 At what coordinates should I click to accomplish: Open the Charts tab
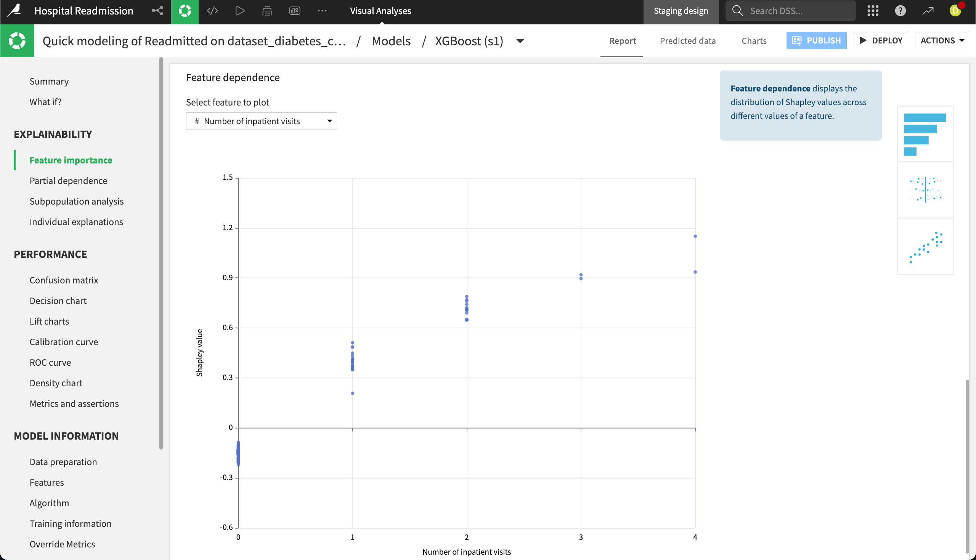tap(754, 41)
